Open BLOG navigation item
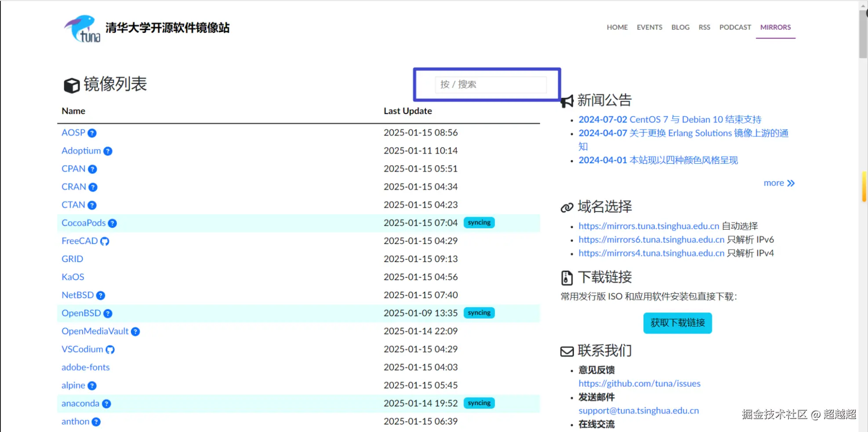Image resolution: width=868 pixels, height=432 pixels. [680, 27]
